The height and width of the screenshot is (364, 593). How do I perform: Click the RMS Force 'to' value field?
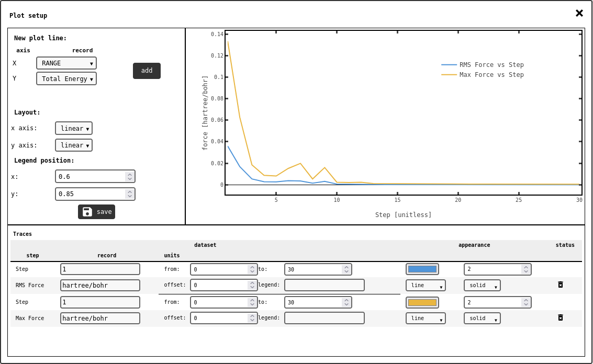point(314,269)
